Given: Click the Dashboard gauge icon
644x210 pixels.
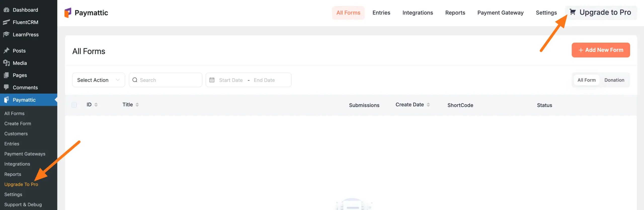Looking at the screenshot, I should point(7,10).
